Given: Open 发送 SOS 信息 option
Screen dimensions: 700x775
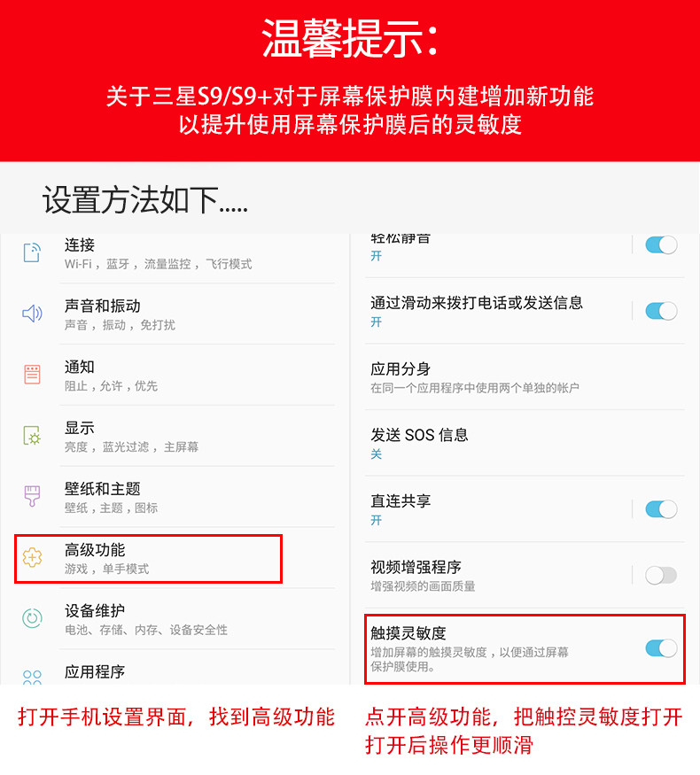Looking at the screenshot, I should (x=525, y=443).
